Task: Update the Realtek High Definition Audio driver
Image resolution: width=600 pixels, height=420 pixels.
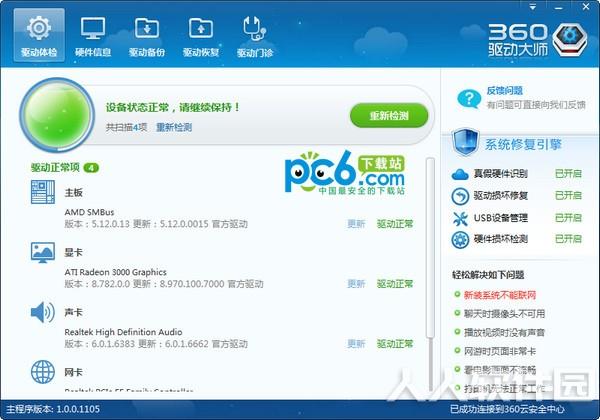Action: click(x=356, y=344)
